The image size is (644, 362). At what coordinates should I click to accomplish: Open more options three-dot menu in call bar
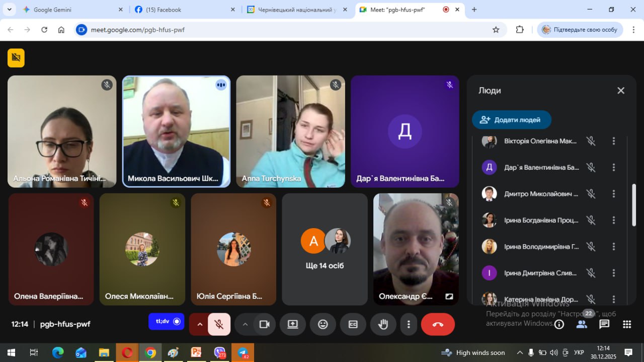tap(409, 324)
